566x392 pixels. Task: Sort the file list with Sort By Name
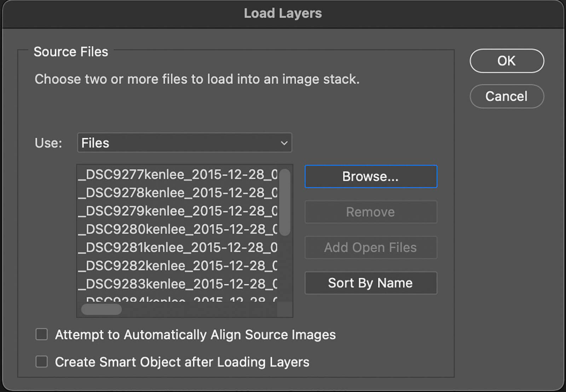[x=371, y=283]
